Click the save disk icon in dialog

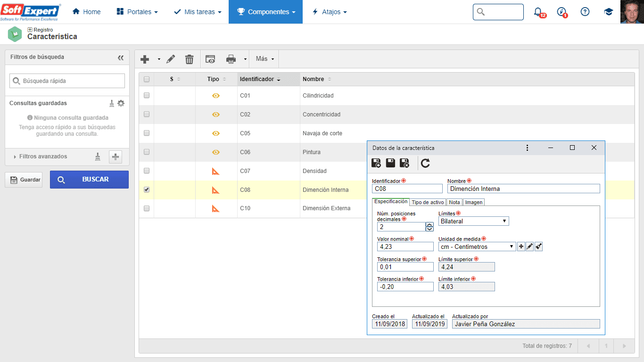390,163
